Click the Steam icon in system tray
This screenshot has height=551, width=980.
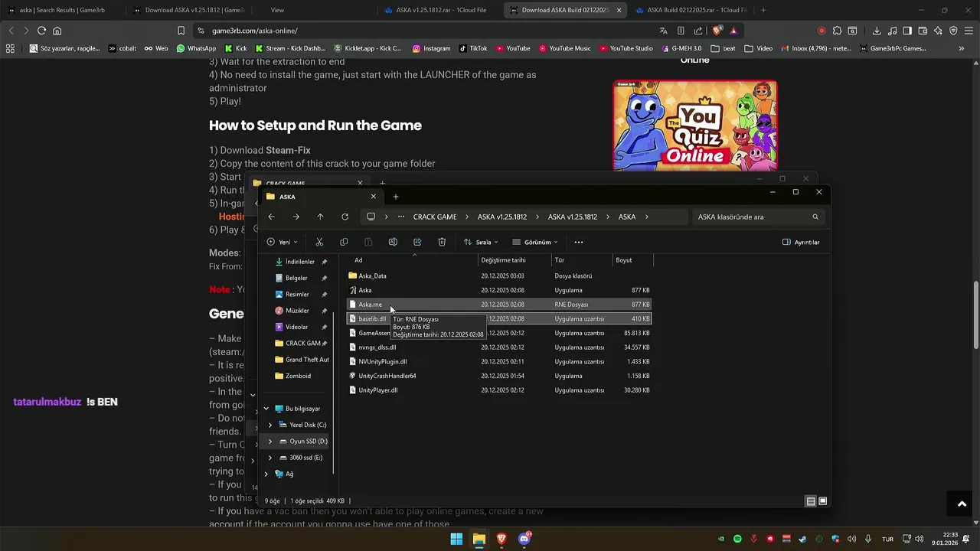802,539
